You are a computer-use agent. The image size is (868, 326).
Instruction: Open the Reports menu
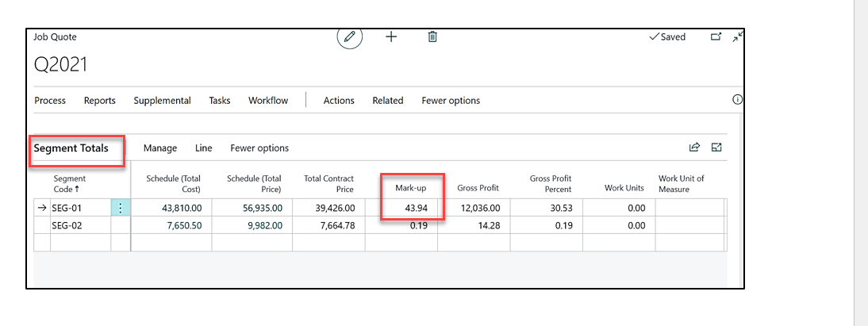click(x=100, y=101)
